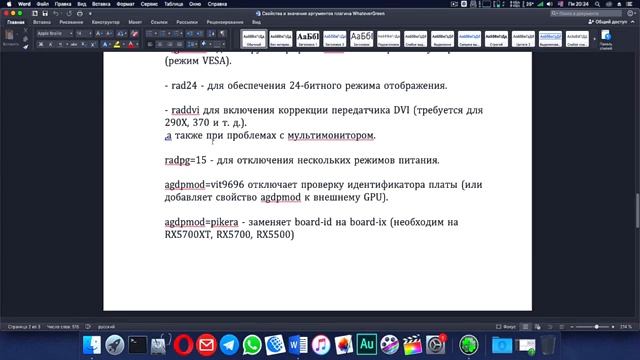The image size is (640, 360).
Task: Open the numbered list dropdown
Action: point(169,33)
